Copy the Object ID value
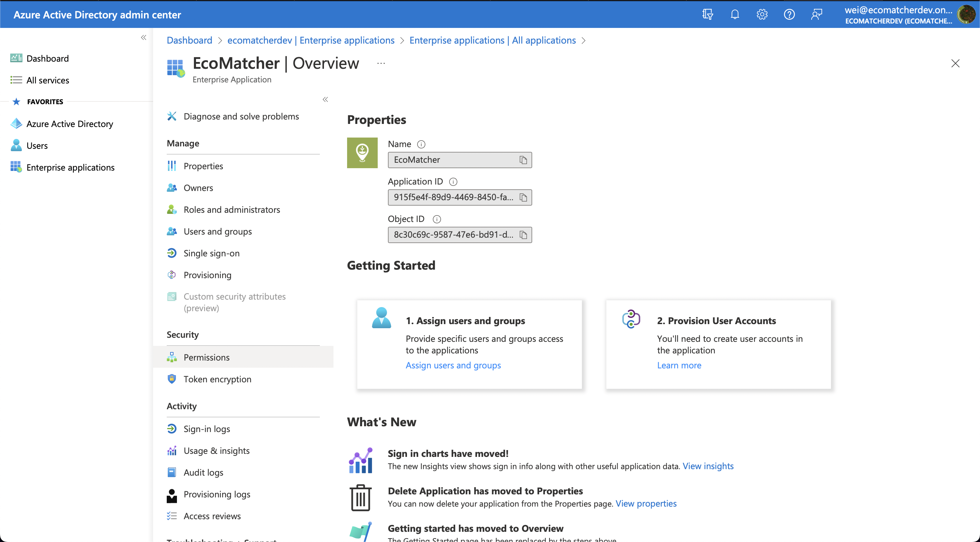The width and height of the screenshot is (980, 542). (x=523, y=235)
